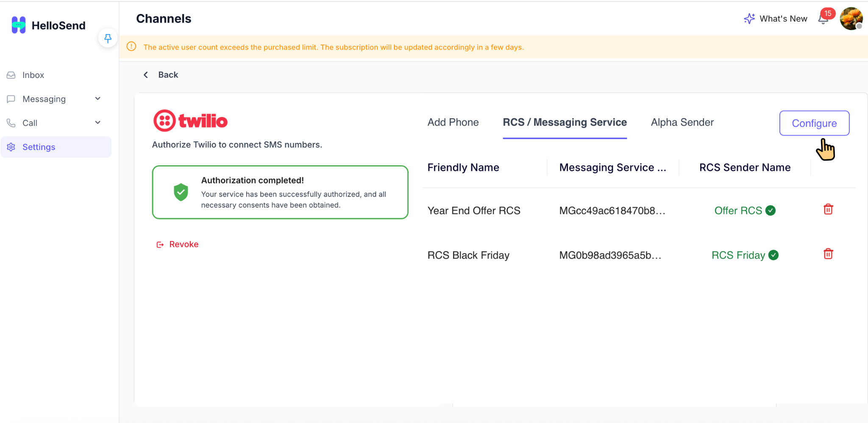Click the verified check next to Offer RCS
868x423 pixels.
click(771, 211)
